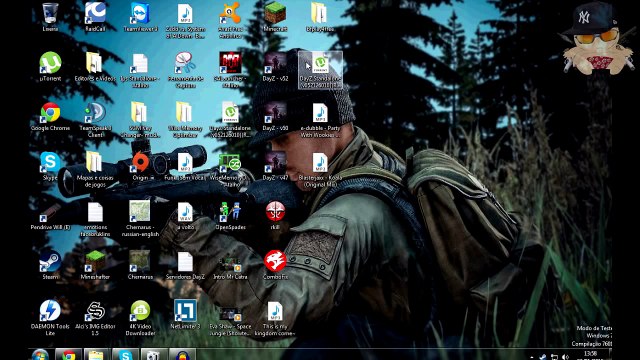Select the Eva Shaw - Space Jungle video
The image size is (640, 360).
(230, 321)
